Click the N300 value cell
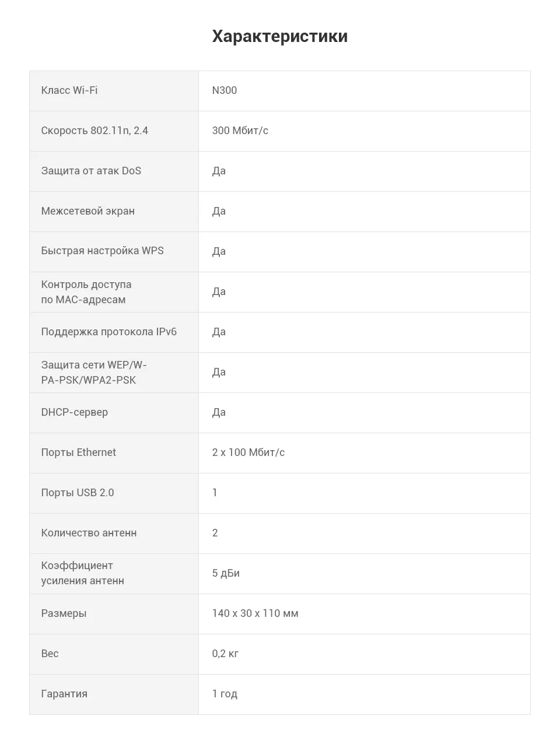560x744 pixels. (x=225, y=90)
